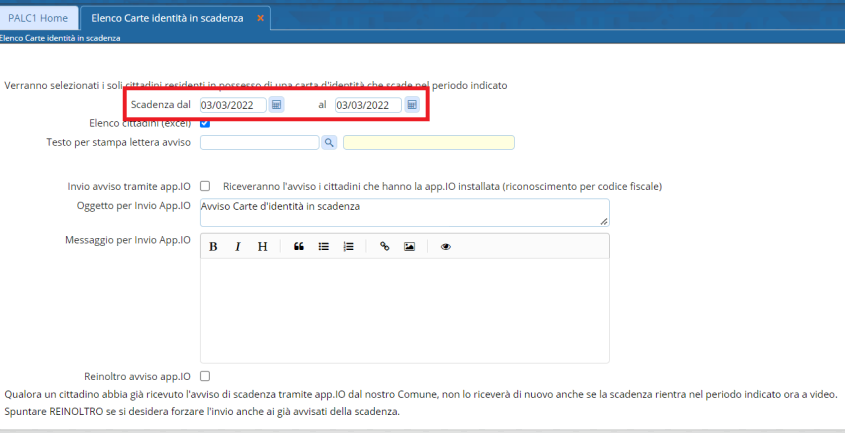Uncheck the Elenco cittadini (excel) checkbox

[x=205, y=124]
